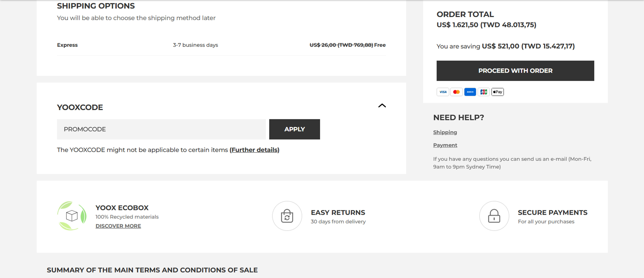Open the Shipping help link
The height and width of the screenshot is (278, 644).
445,132
